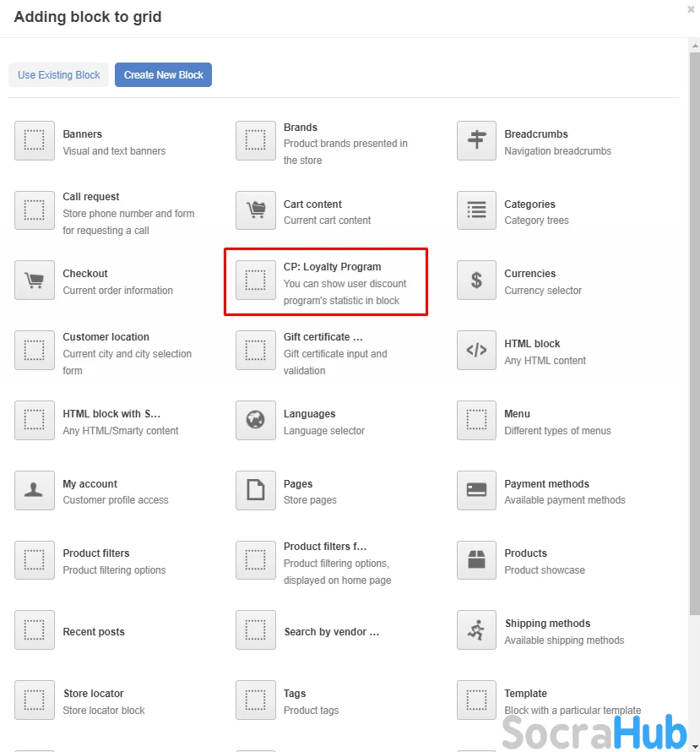
Task: Click the Payment methods card icon
Action: click(477, 490)
